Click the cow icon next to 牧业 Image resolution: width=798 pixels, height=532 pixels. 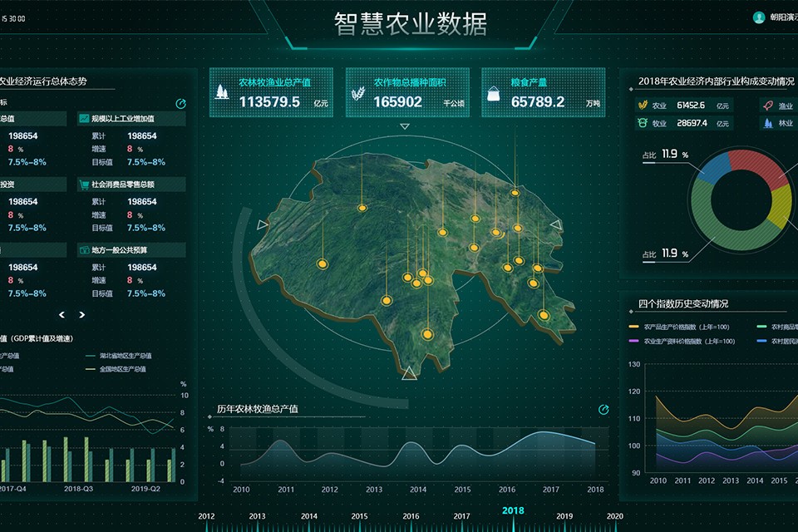642,123
